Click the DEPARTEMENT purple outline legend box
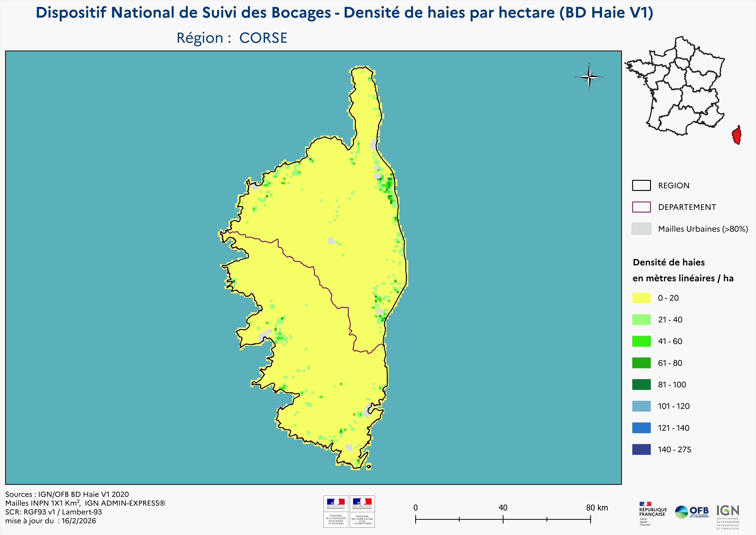Viewport: 756px width, 535px height. click(641, 207)
